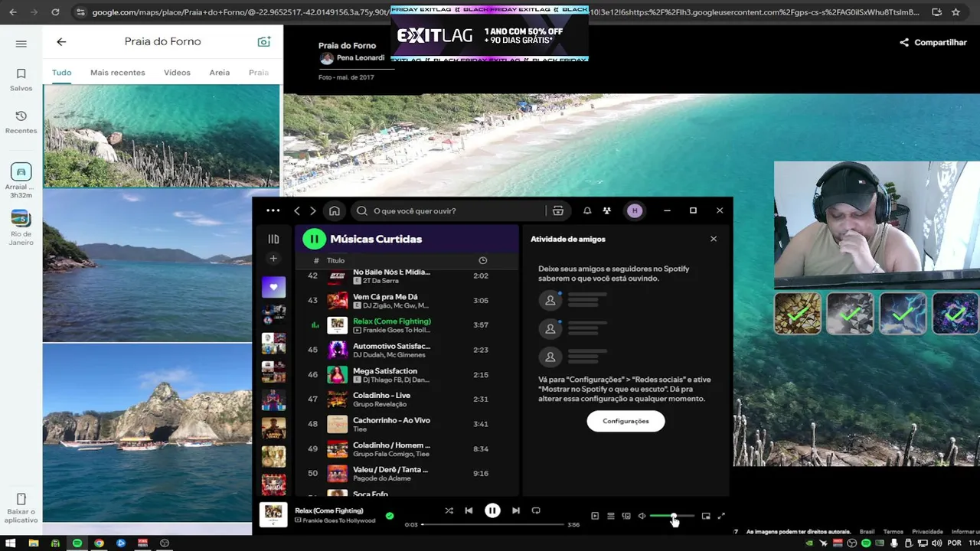The height and width of the screenshot is (551, 980).
Task: Skip to the next track
Action: coord(516,510)
